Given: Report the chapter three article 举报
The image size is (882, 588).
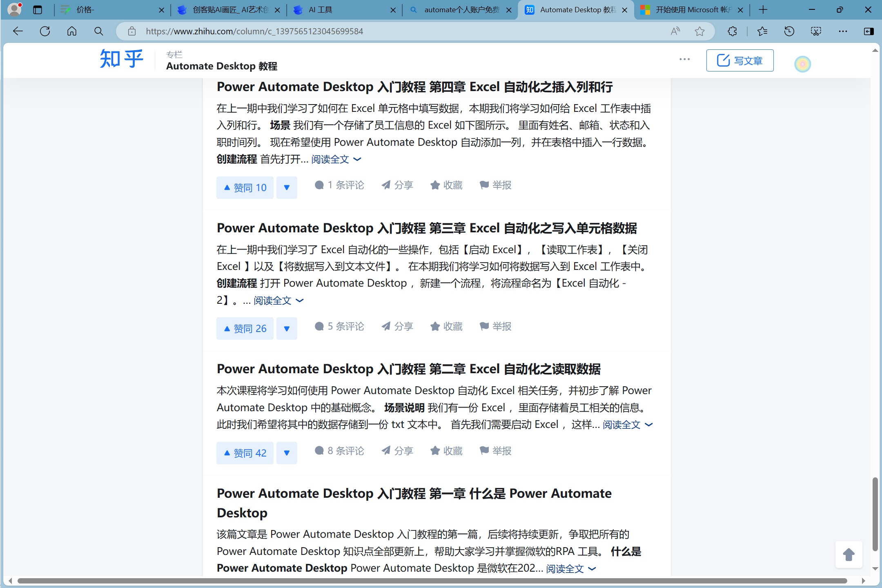Looking at the screenshot, I should [x=495, y=326].
